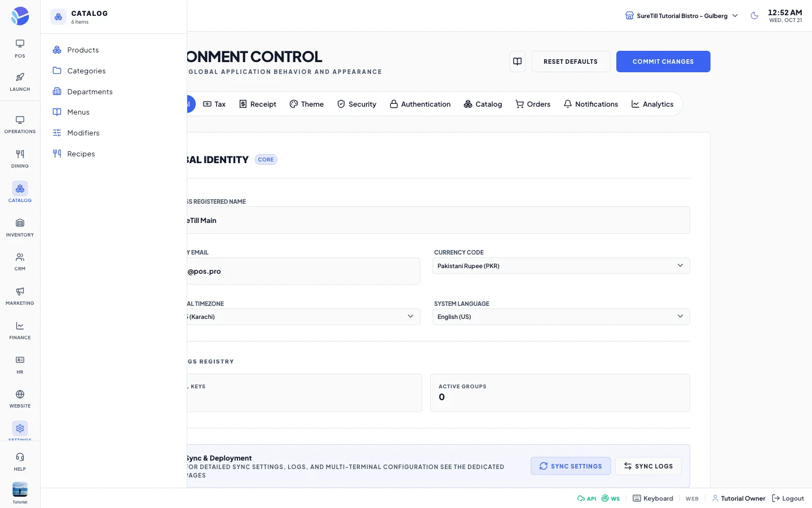Open the HR sidebar section

click(x=20, y=365)
